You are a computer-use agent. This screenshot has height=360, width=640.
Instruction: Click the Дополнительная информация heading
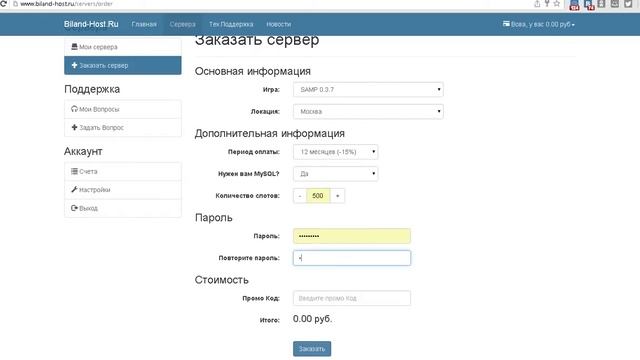pos(270,133)
